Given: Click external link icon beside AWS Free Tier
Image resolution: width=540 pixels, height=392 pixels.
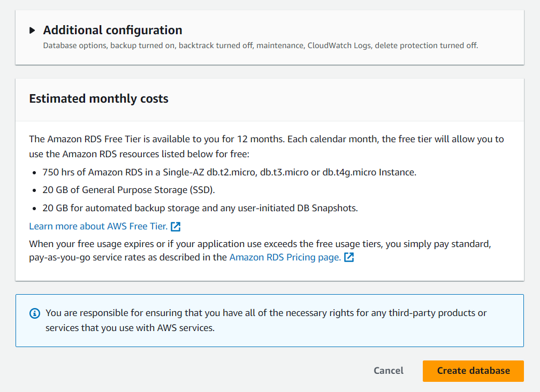Looking at the screenshot, I should pos(176,226).
